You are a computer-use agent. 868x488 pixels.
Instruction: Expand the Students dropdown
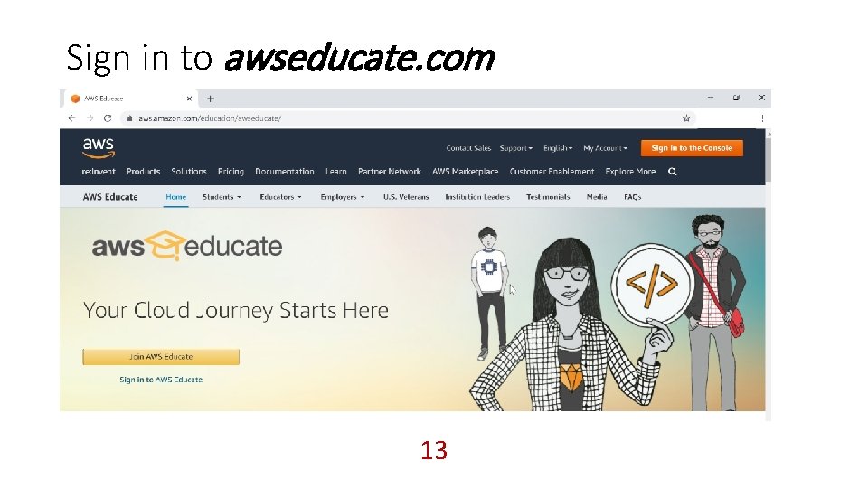click(x=222, y=197)
